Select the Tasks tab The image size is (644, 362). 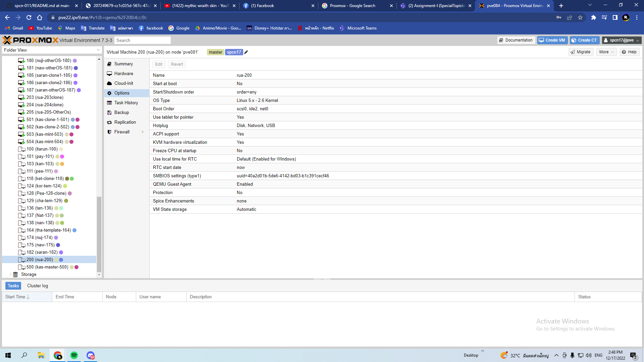pos(13,286)
